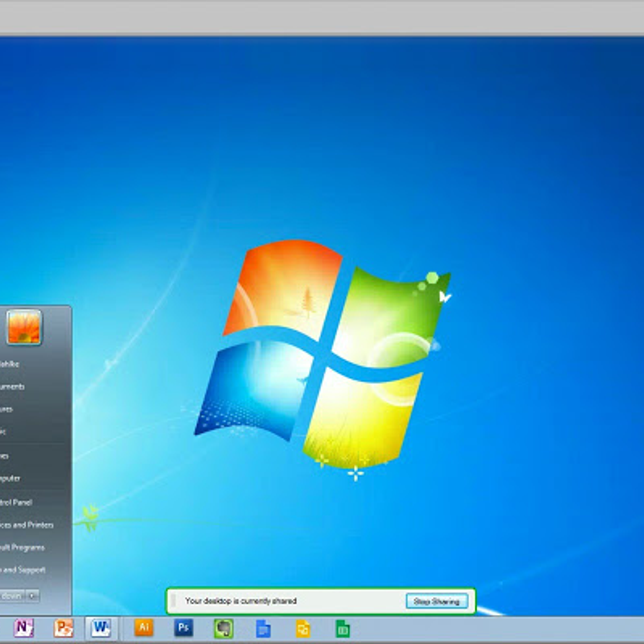Screen dimensions: 644x644
Task: Click the user account flower picture
Action: tap(24, 327)
